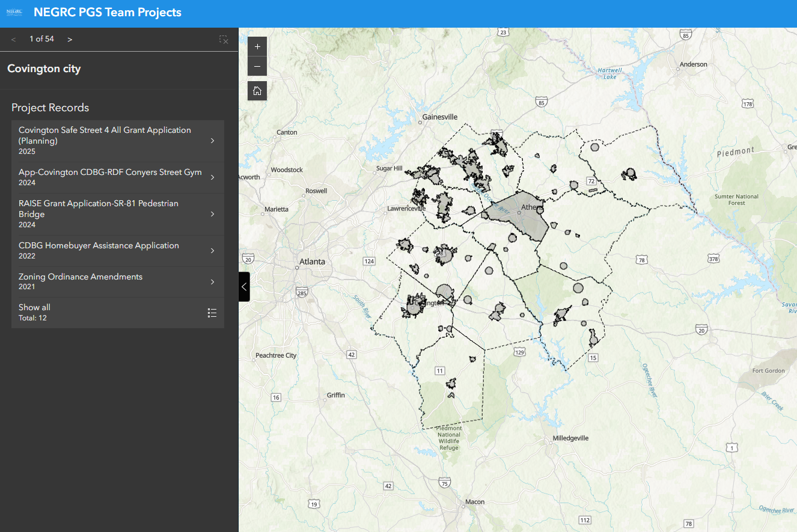This screenshot has width=797, height=532.
Task: Expand the RAISE Grant SR-81 record
Action: [117, 214]
